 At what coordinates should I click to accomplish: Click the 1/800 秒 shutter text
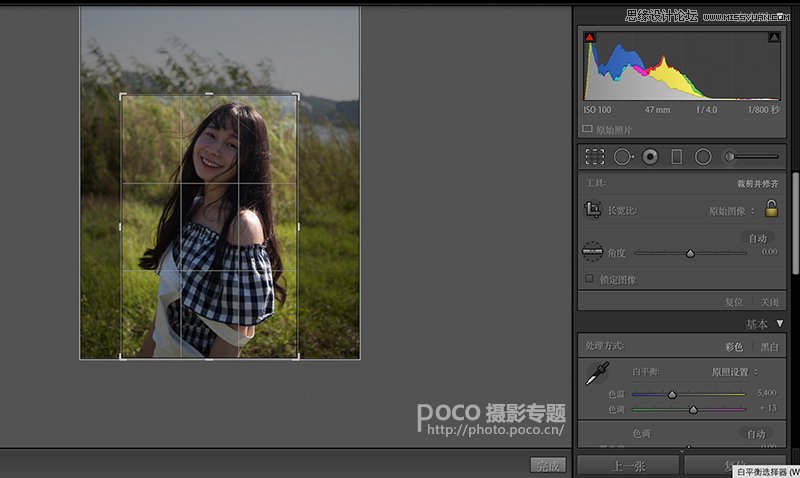point(764,110)
